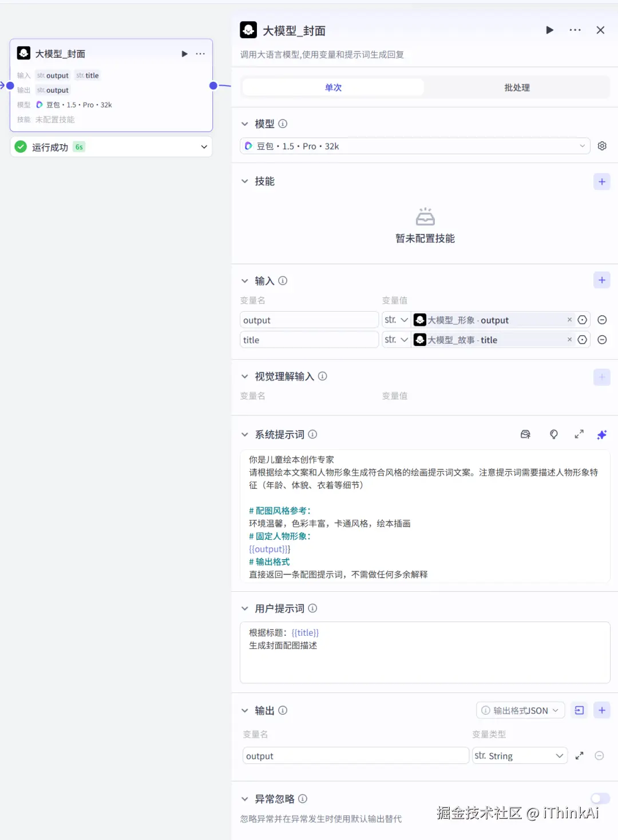Open the str type dropdown for output input
Image resolution: width=618 pixels, height=840 pixels.
[395, 320]
